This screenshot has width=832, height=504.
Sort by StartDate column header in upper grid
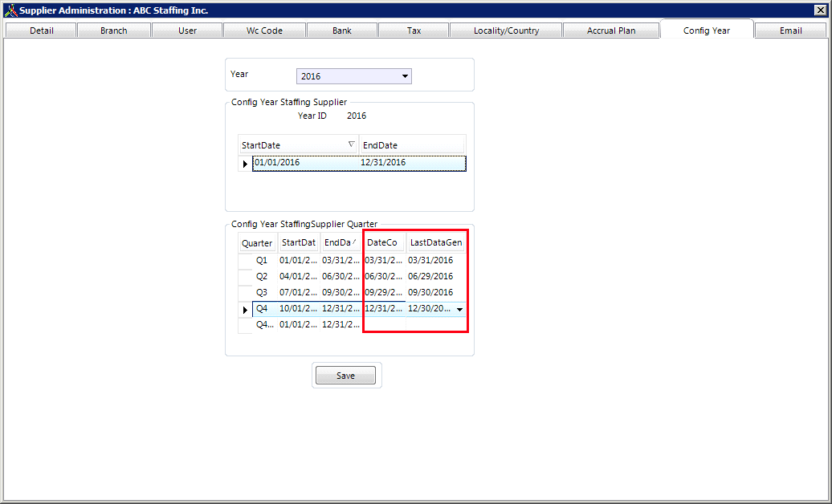click(x=298, y=144)
